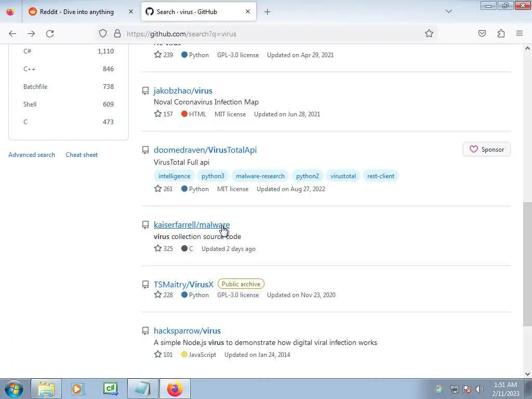Screen dimensions: 532x399
Task: Filter results by Batchfile language
Action: coord(69,87)
